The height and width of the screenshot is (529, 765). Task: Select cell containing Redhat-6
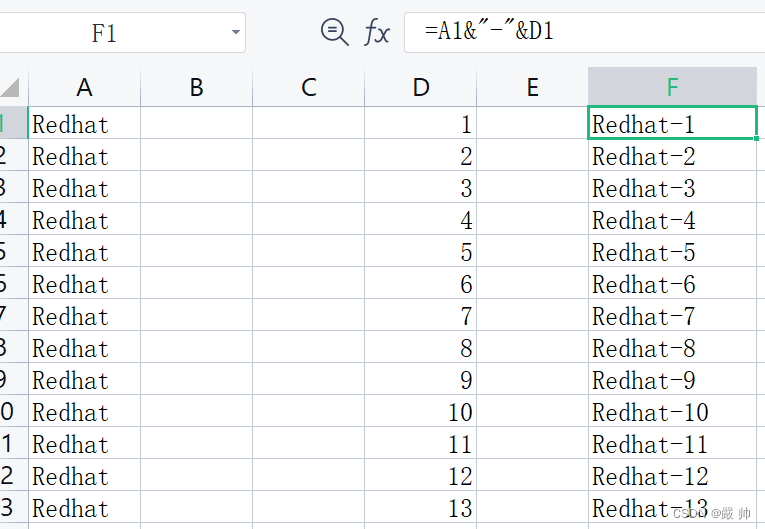[x=672, y=283]
